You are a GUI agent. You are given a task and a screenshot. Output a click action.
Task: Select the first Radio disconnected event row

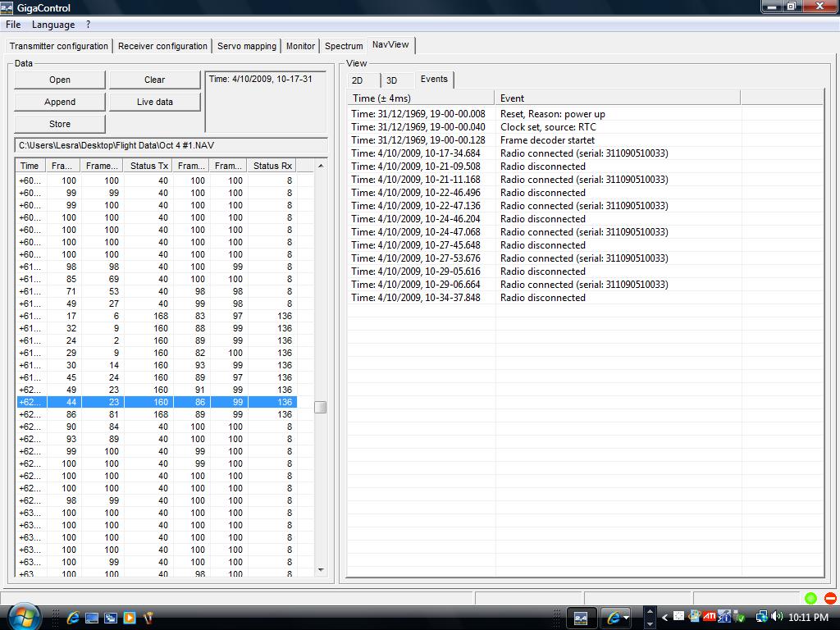[x=543, y=167]
